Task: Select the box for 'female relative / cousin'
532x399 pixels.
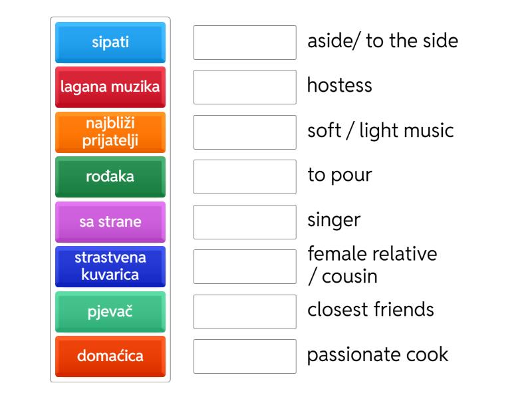Action: tap(245, 266)
